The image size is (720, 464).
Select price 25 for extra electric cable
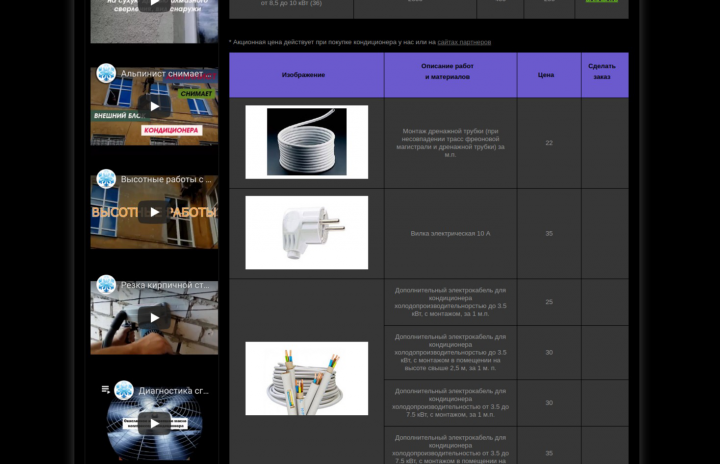point(549,302)
